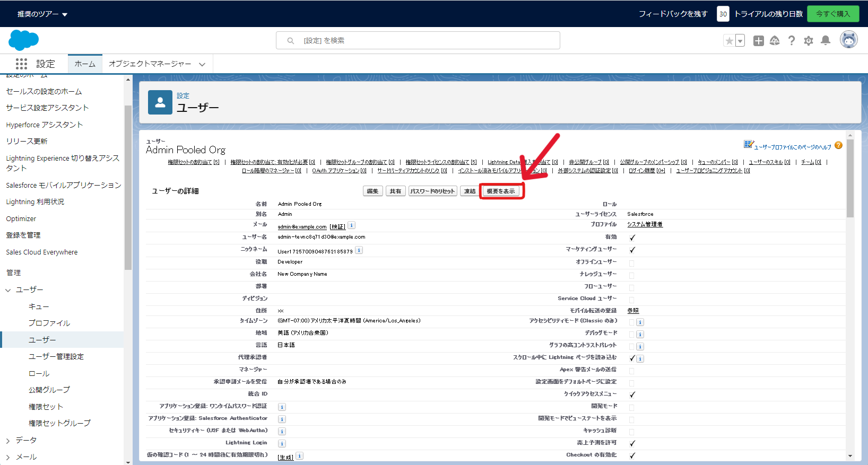Screen dimensions: 868x465
Task: Open the user avatar profile menu
Action: (849, 40)
